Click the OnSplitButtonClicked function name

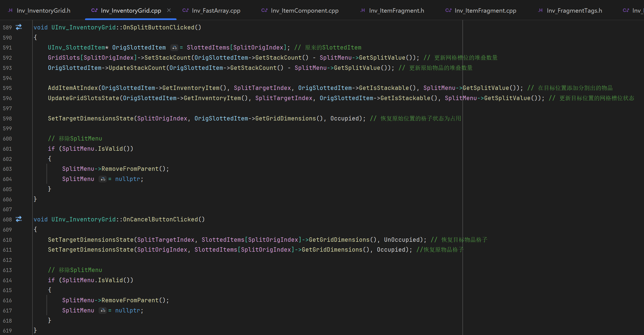(x=158, y=28)
